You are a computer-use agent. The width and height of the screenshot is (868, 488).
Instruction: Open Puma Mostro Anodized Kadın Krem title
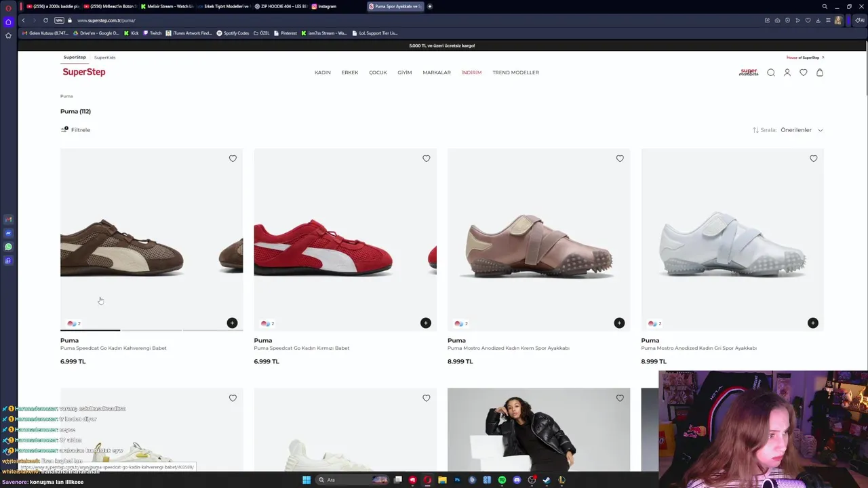click(509, 348)
